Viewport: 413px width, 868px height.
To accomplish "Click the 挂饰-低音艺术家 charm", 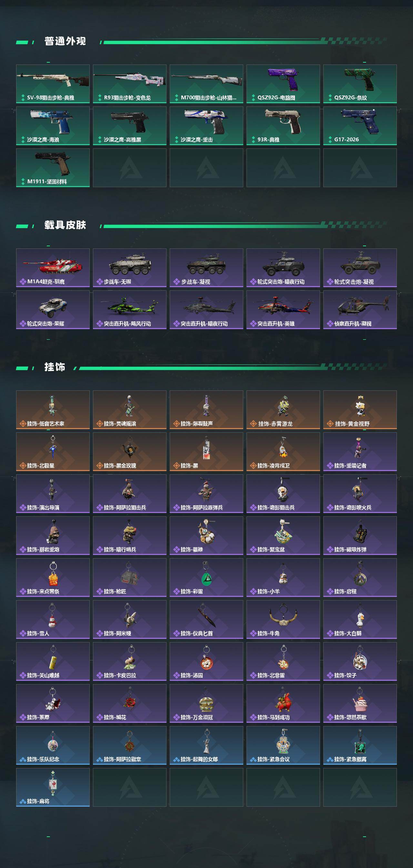I will click(x=53, y=410).
